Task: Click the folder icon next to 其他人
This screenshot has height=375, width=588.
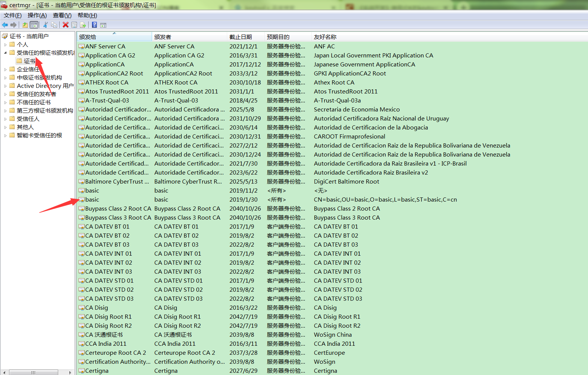Action: 12,127
